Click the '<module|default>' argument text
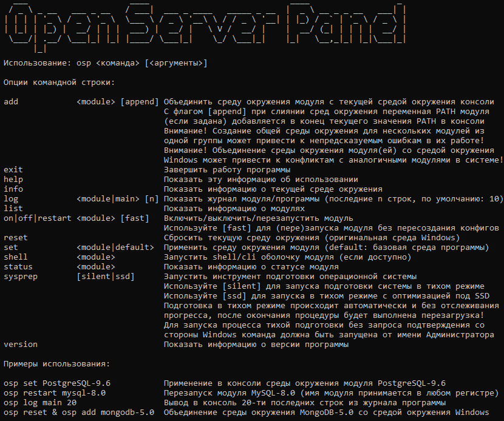This screenshot has height=421, width=504. (x=115, y=248)
